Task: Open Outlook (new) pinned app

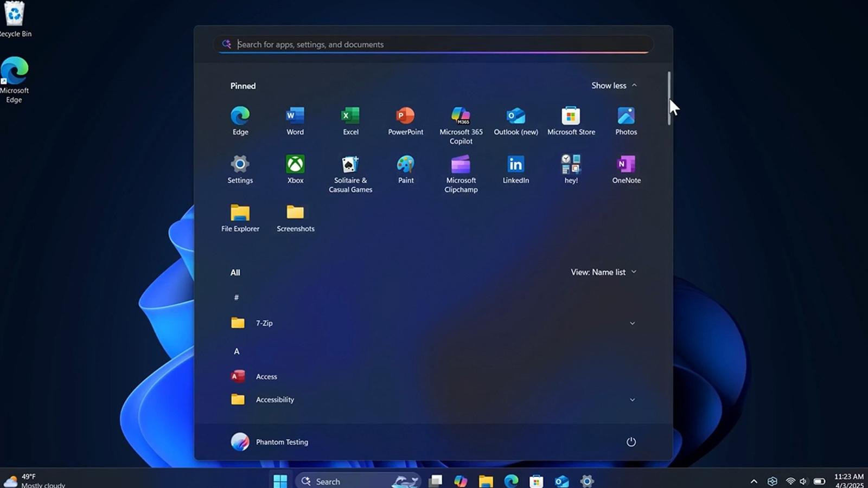Action: [x=516, y=121]
